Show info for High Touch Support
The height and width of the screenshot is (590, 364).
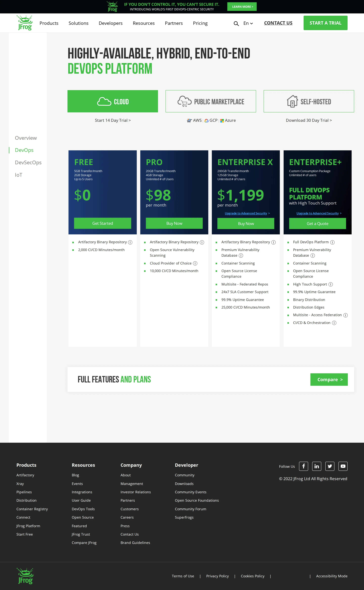331,284
